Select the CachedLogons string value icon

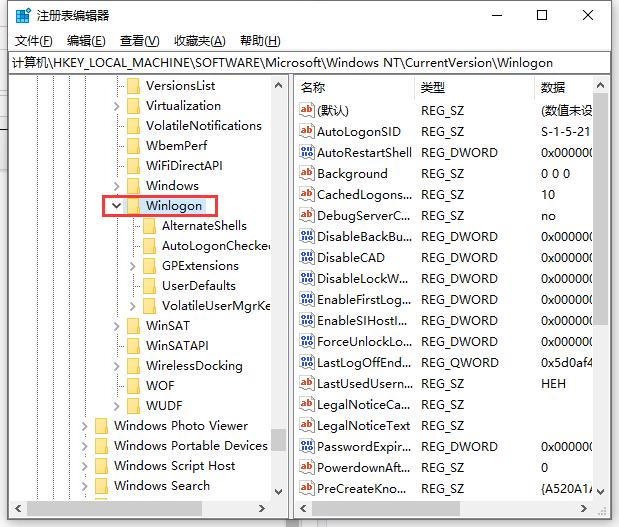click(307, 194)
